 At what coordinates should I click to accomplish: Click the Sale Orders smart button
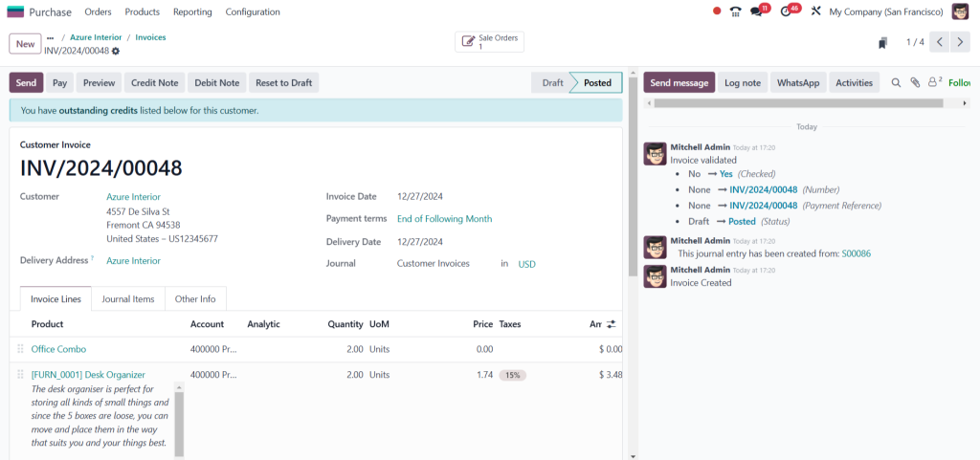point(489,42)
